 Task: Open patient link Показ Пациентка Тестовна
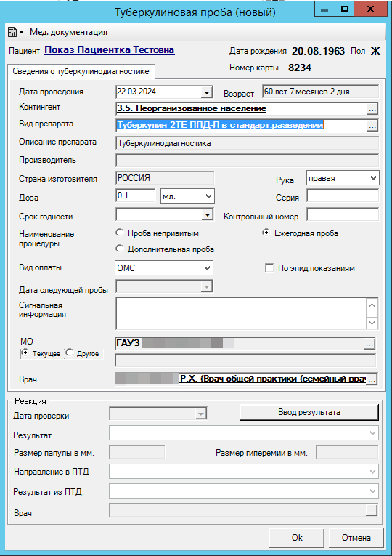pyautogui.click(x=110, y=49)
